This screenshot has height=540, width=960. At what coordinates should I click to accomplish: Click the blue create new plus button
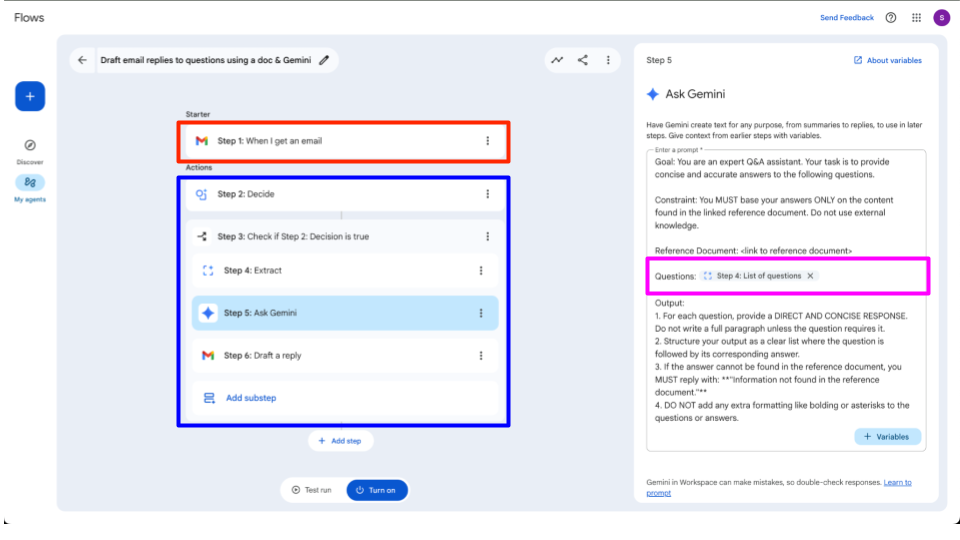pos(30,96)
